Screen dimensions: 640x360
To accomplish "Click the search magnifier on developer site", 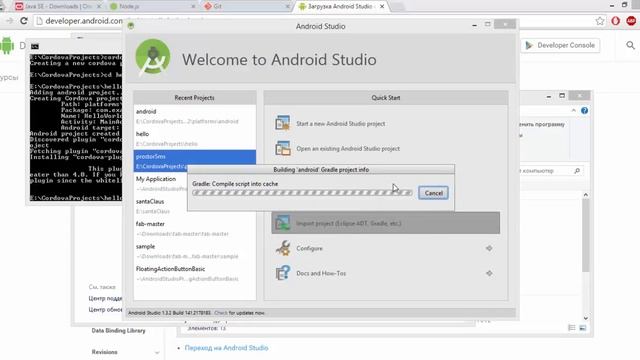I will pyautogui.click(x=630, y=45).
